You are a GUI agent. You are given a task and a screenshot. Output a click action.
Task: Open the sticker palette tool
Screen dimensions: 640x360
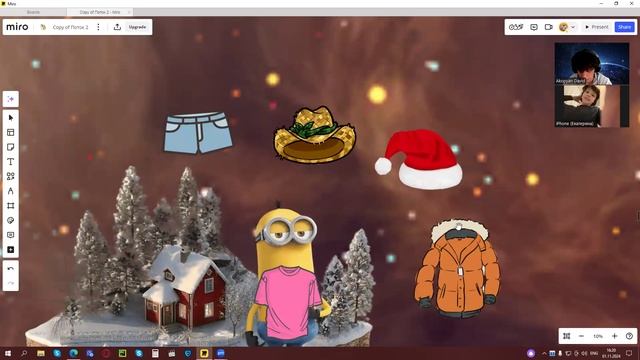(11, 220)
